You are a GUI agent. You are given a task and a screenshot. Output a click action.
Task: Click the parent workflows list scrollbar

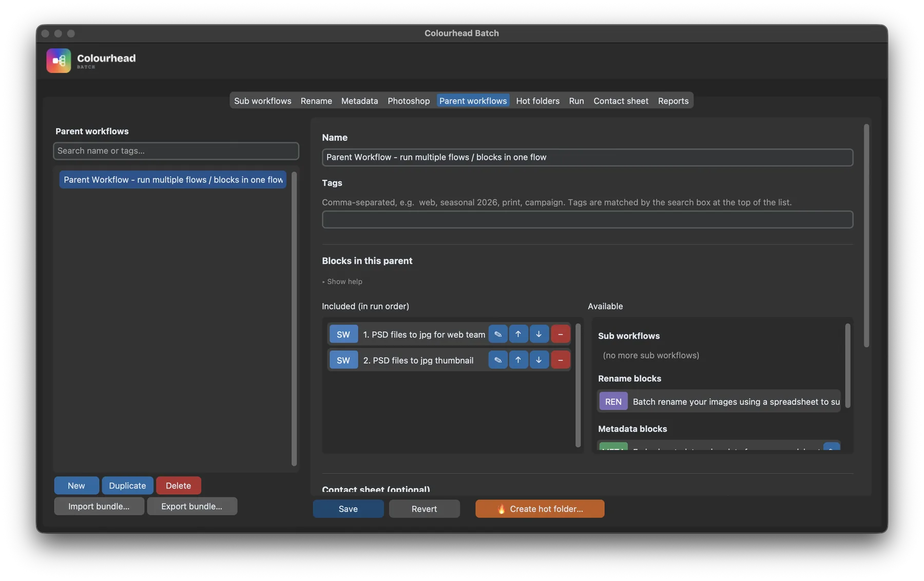[294, 319]
